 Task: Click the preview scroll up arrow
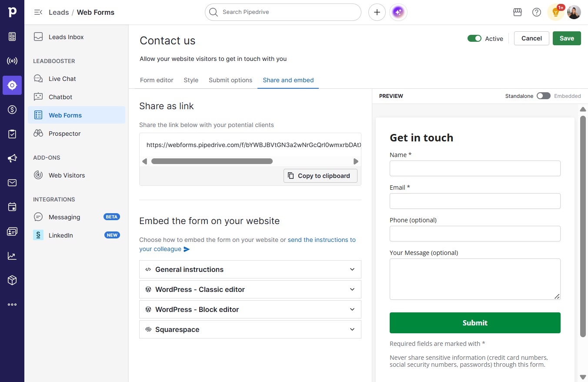pyautogui.click(x=583, y=109)
